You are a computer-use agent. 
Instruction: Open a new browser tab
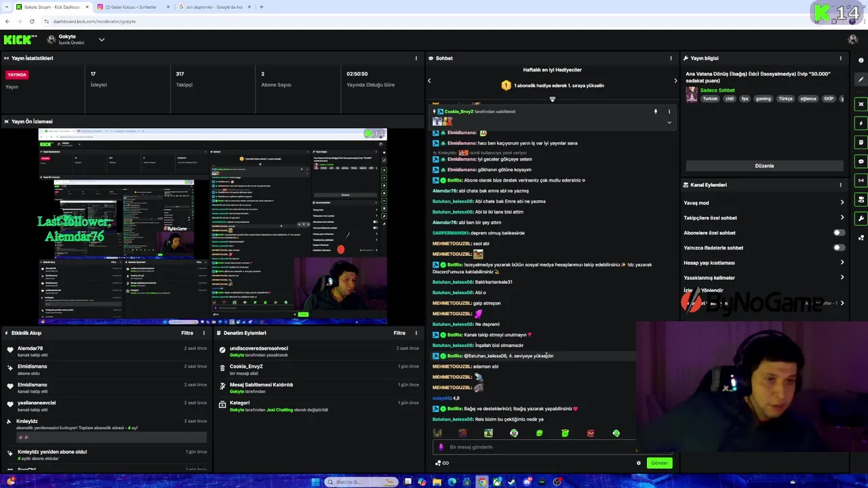261,7
